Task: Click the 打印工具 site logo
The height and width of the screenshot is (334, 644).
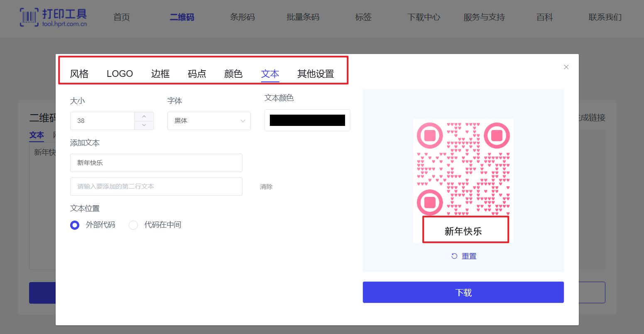Action: coord(53,17)
